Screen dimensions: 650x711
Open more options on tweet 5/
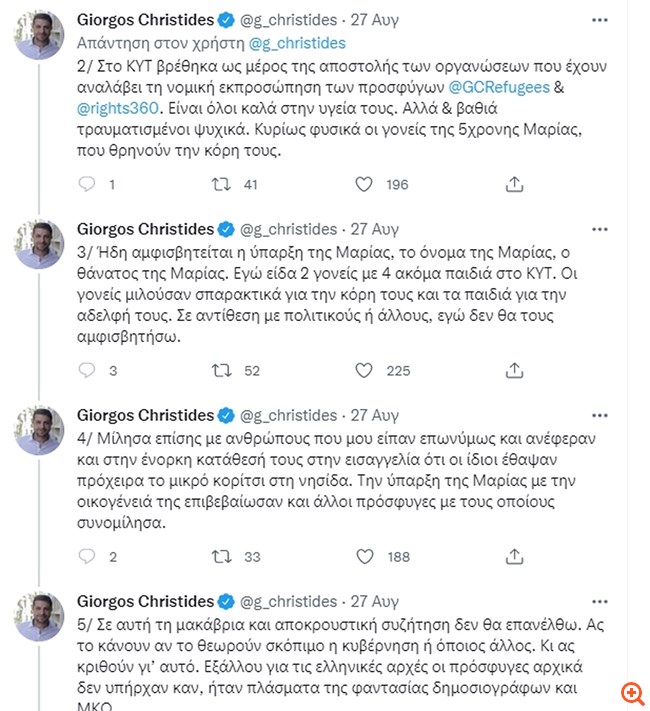[x=599, y=601]
